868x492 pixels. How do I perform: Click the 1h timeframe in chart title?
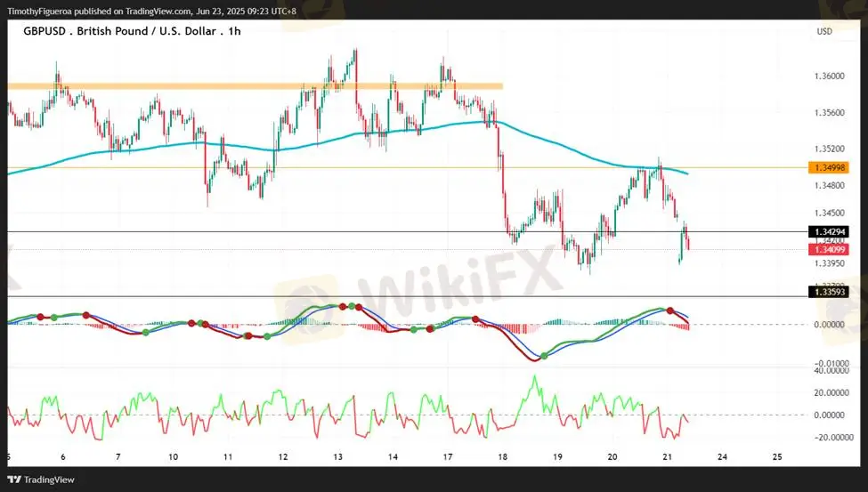click(234, 31)
